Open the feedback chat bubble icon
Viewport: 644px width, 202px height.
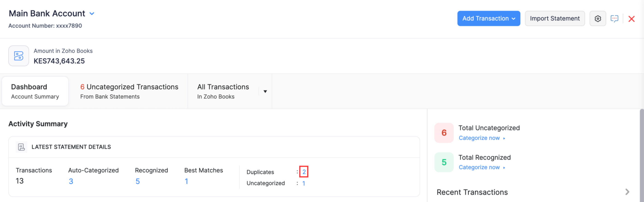[x=614, y=18]
